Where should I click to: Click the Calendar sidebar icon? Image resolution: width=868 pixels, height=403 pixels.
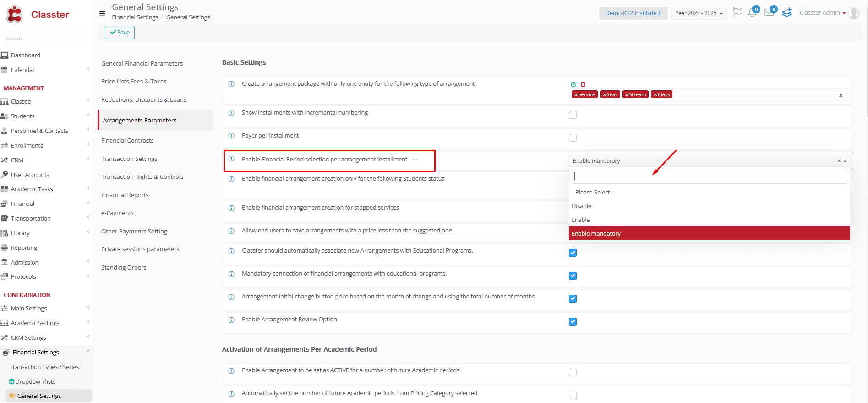pos(5,70)
